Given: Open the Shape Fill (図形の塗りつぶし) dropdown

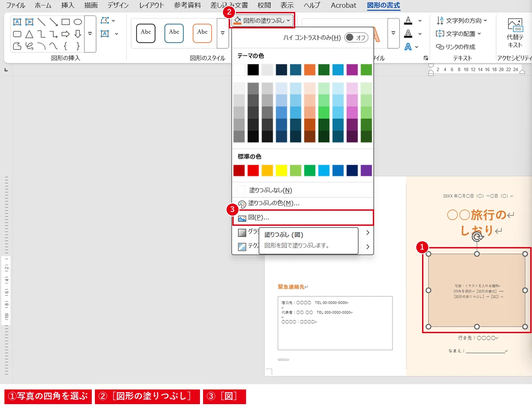Looking at the screenshot, I should 262,20.
